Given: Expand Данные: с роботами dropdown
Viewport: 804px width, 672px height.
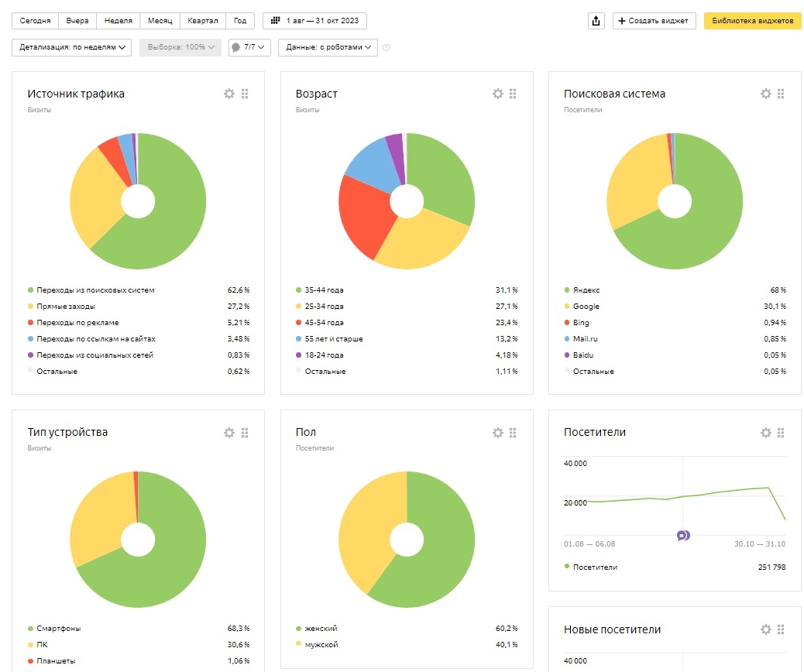Looking at the screenshot, I should click(328, 47).
